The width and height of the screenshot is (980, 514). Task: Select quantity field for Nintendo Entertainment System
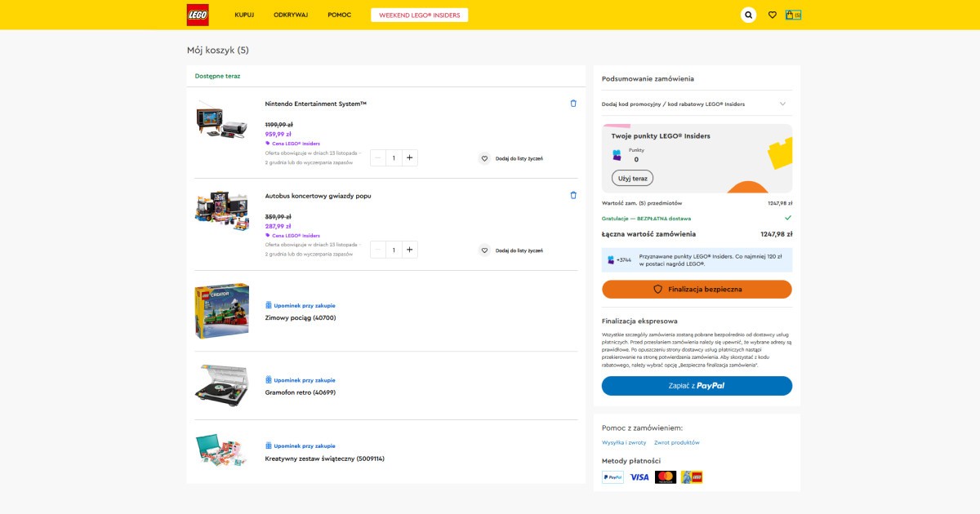[394, 157]
